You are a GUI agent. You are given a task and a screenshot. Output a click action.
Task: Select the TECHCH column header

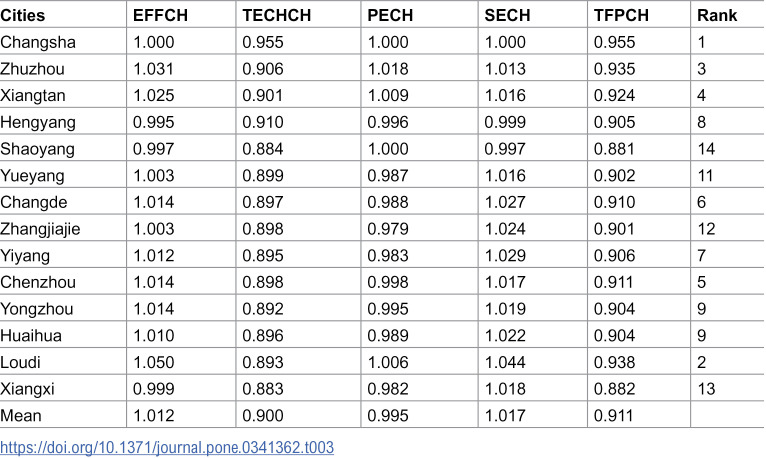pos(277,16)
